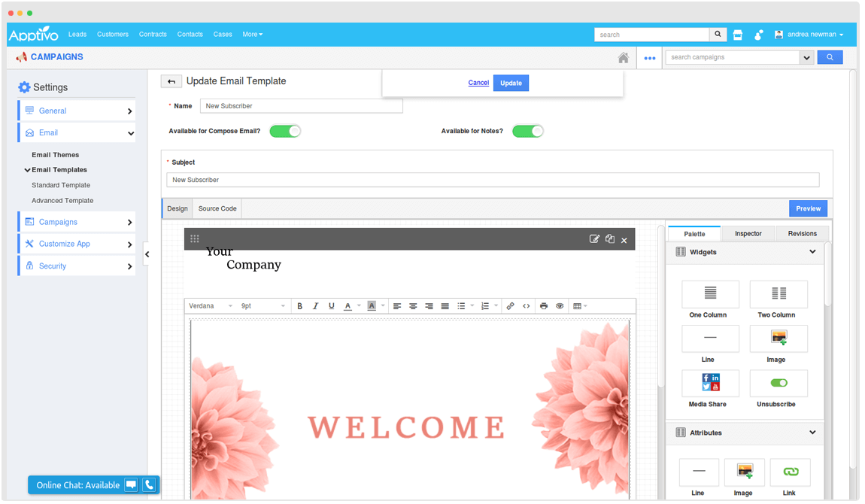Click the home icon in Campaigns bar

[623, 58]
